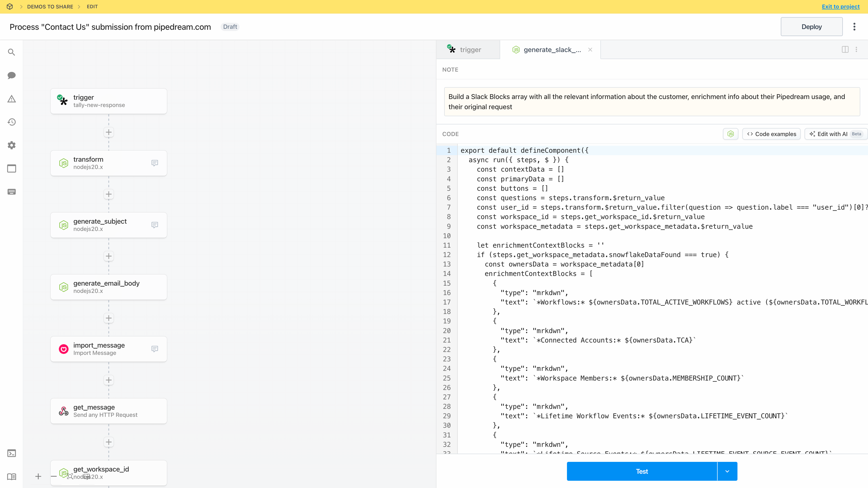Toggle split panel layout icon
The image size is (868, 488).
[x=845, y=50]
